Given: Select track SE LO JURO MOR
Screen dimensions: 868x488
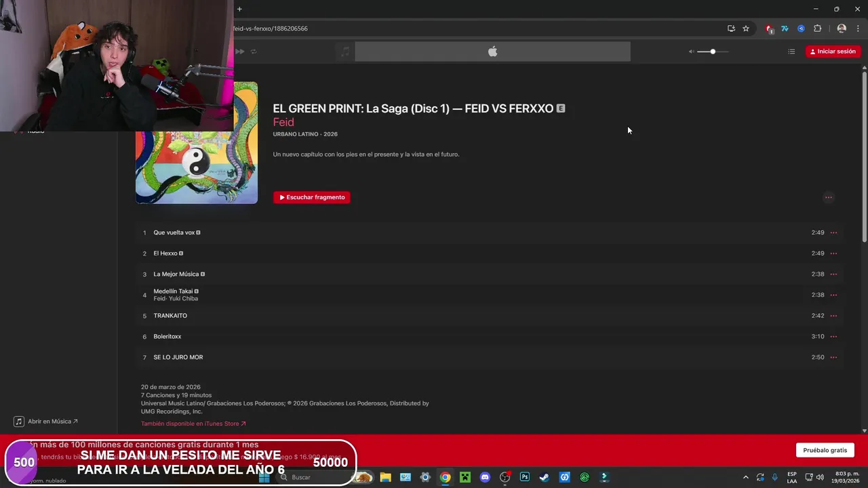Looking at the screenshot, I should pyautogui.click(x=488, y=357).
